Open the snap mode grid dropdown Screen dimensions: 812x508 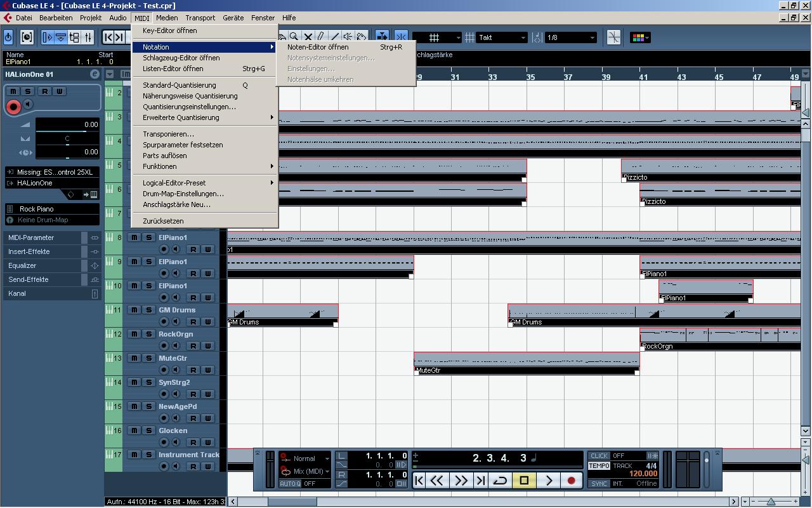click(436, 37)
